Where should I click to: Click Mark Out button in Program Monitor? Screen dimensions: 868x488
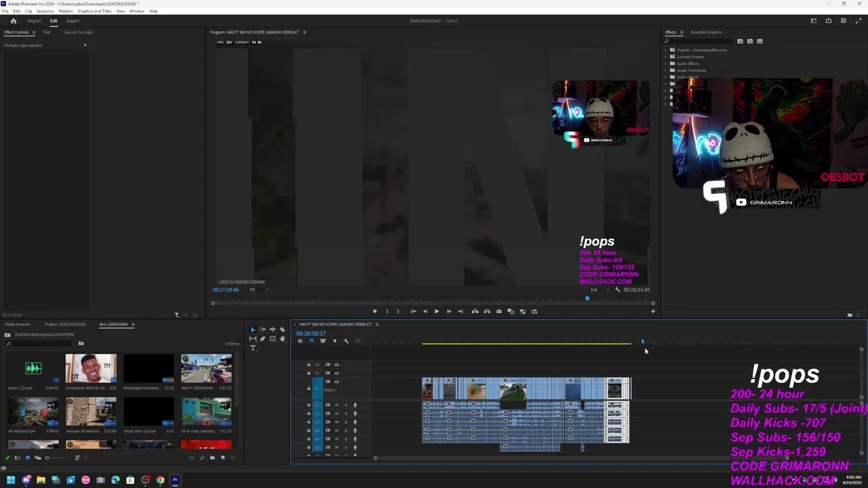point(398,311)
